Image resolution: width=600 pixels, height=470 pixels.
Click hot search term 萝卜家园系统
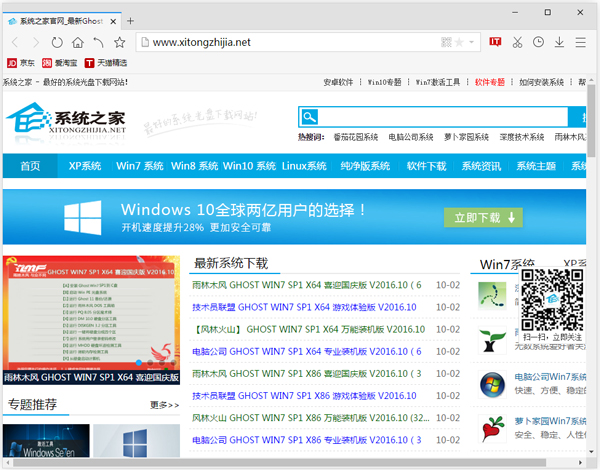point(466,137)
